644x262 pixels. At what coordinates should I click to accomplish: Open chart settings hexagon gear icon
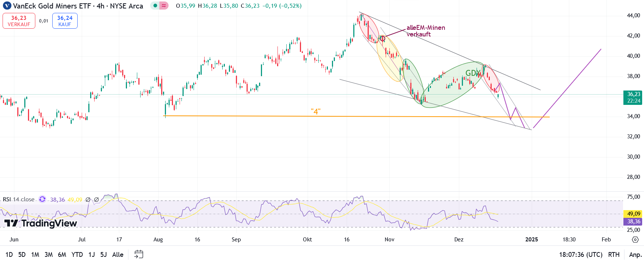[635, 240]
